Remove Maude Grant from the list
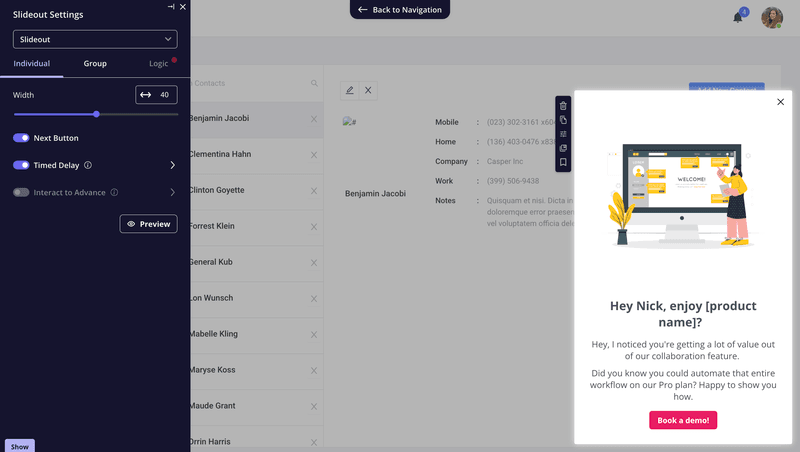This screenshot has height=452, width=800. (x=314, y=407)
